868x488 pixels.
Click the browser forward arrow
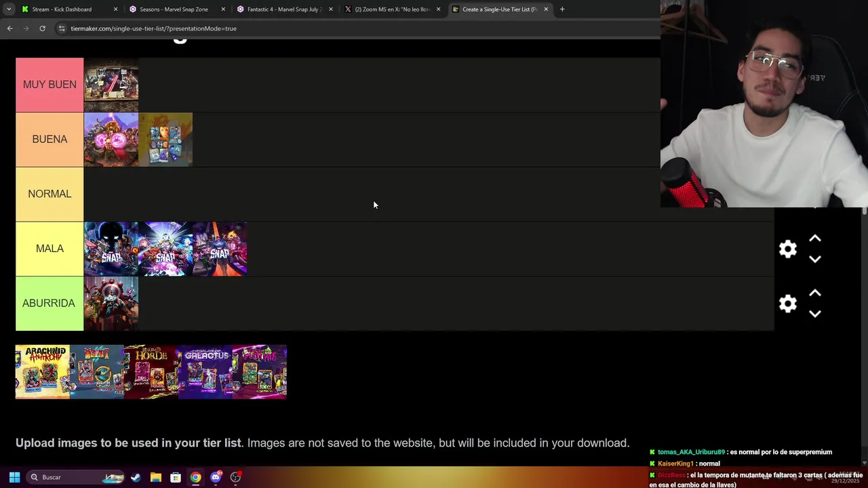26,28
